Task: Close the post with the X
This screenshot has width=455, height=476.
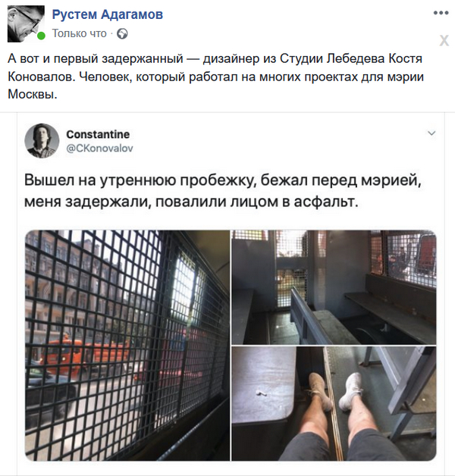Action: coord(444,40)
